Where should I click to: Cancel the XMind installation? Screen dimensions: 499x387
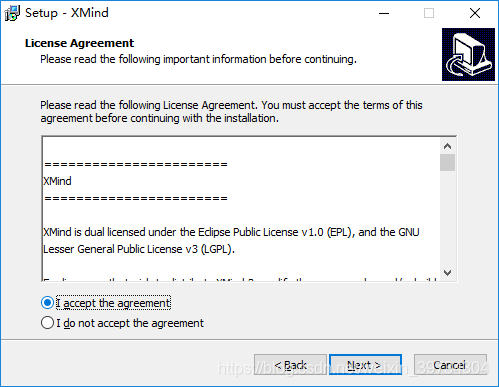[450, 365]
